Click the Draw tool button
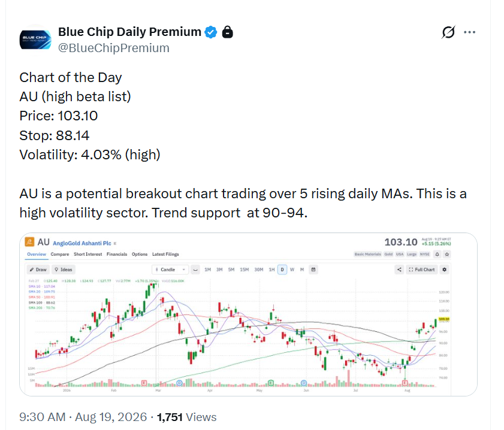 click(38, 269)
